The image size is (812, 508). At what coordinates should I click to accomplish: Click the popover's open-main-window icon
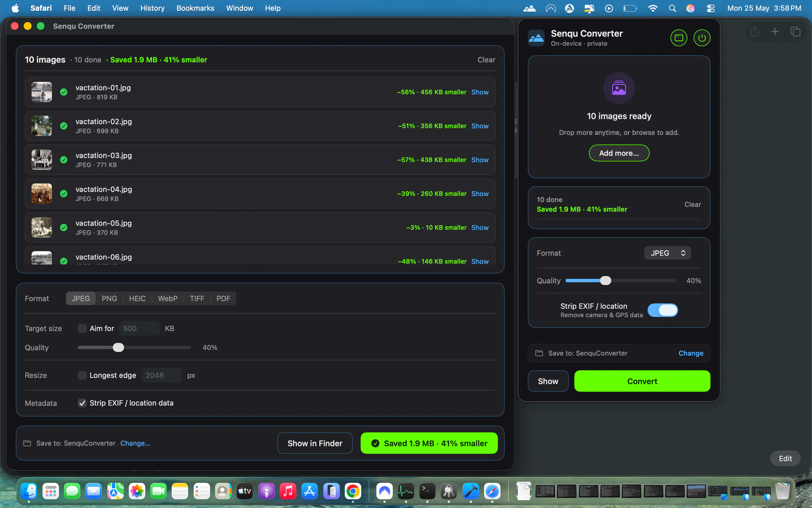[679, 38]
